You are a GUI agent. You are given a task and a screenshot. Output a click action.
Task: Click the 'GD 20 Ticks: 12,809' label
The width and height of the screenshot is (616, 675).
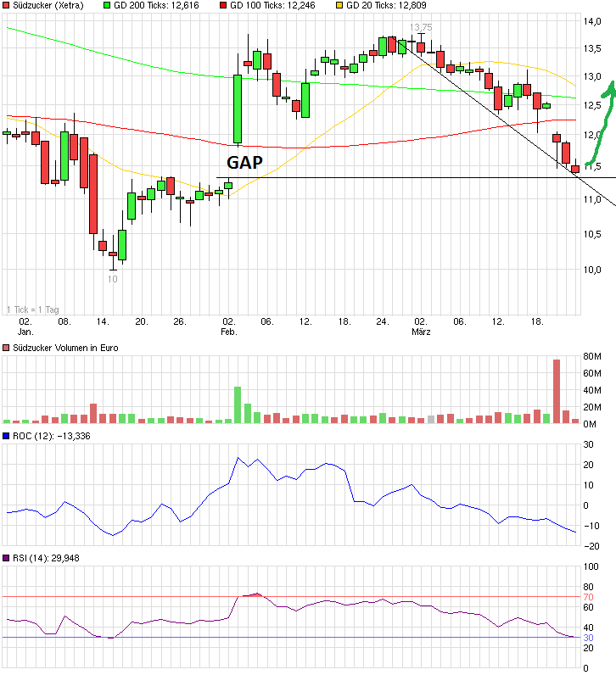click(x=386, y=5)
